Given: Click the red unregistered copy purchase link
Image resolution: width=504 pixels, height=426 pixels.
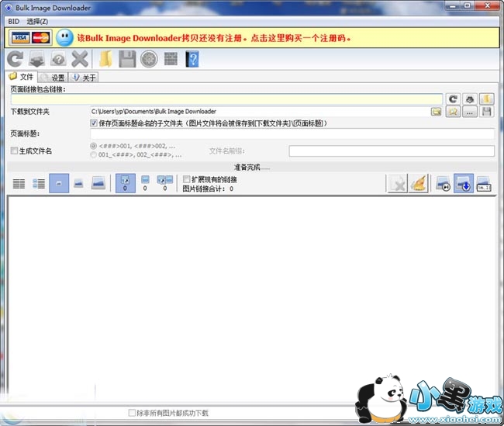Looking at the screenshot, I should pos(214,38).
